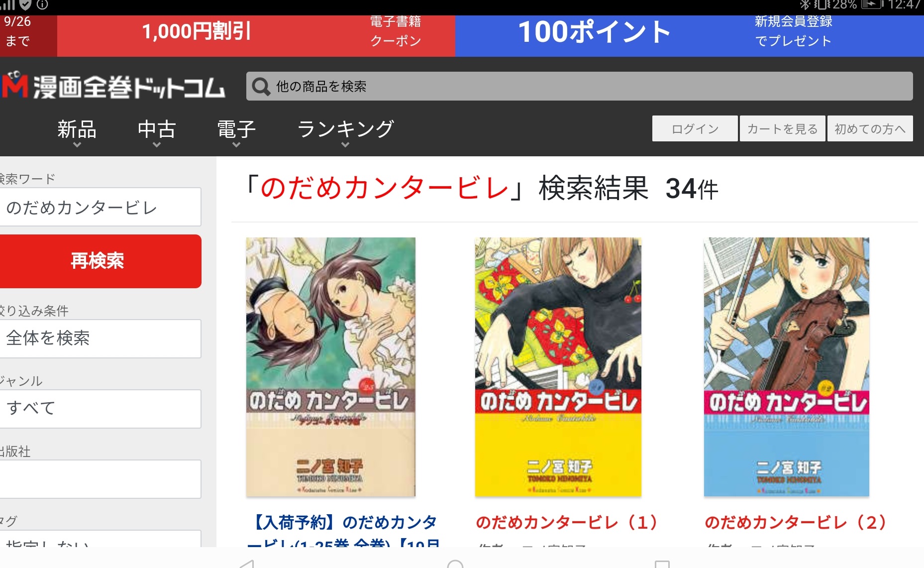Open the 全体を検索 filter dropdown

click(x=100, y=339)
